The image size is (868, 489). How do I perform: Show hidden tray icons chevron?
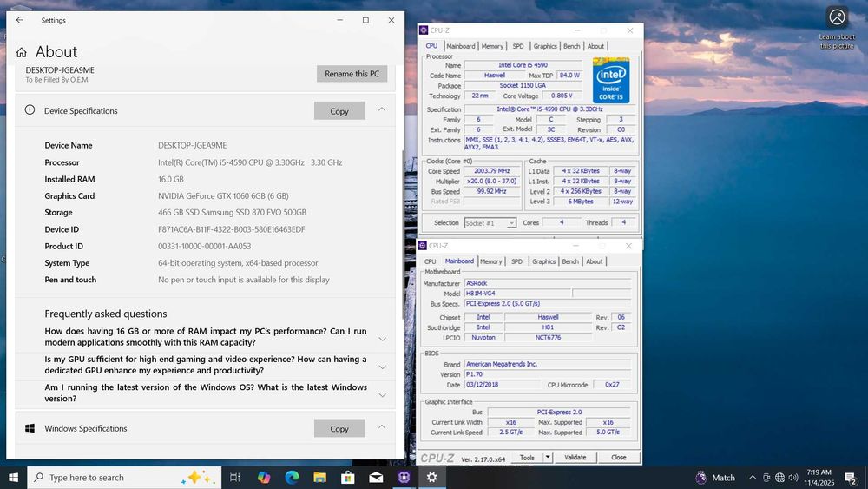[x=753, y=478]
